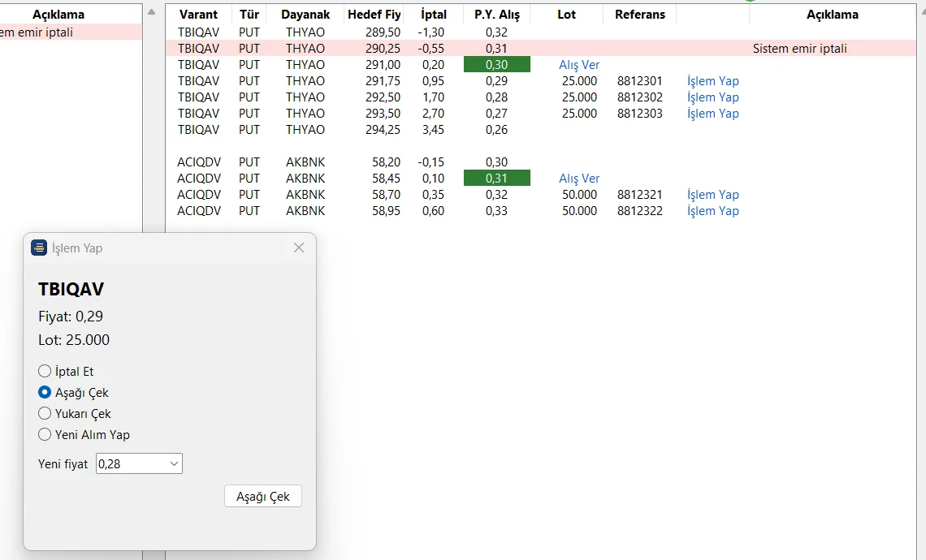
Task: Click the Dayanak column header
Action: (x=305, y=15)
